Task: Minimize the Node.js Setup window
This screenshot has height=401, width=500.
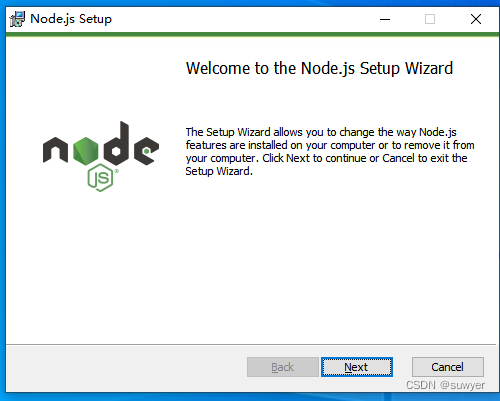Action: [x=385, y=19]
